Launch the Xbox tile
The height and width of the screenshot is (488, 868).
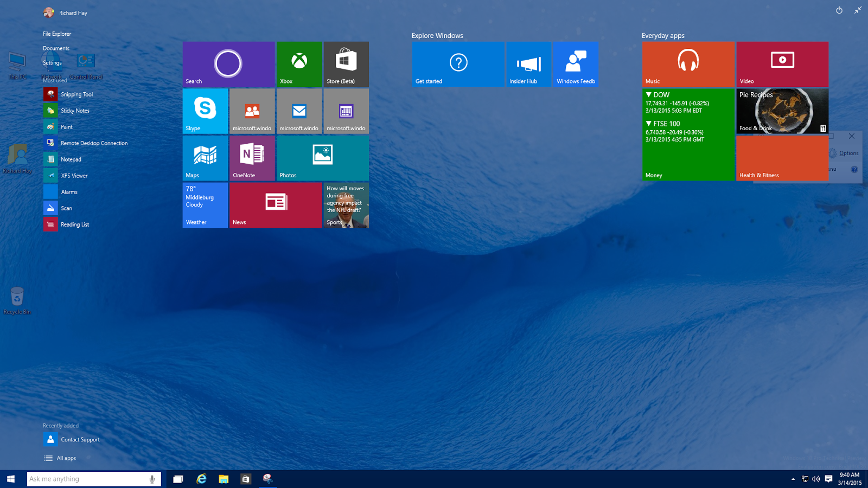tap(299, 64)
